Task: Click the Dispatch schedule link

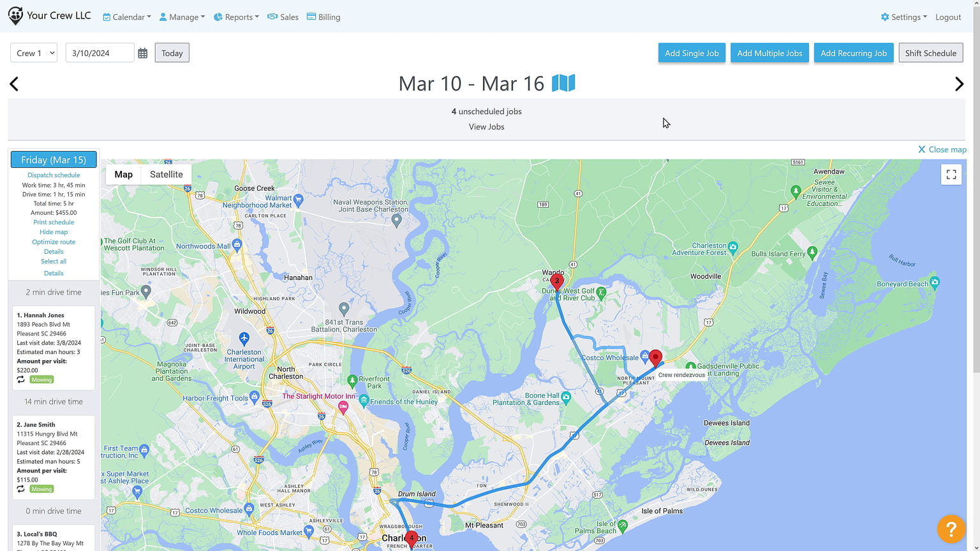Action: pos(54,175)
